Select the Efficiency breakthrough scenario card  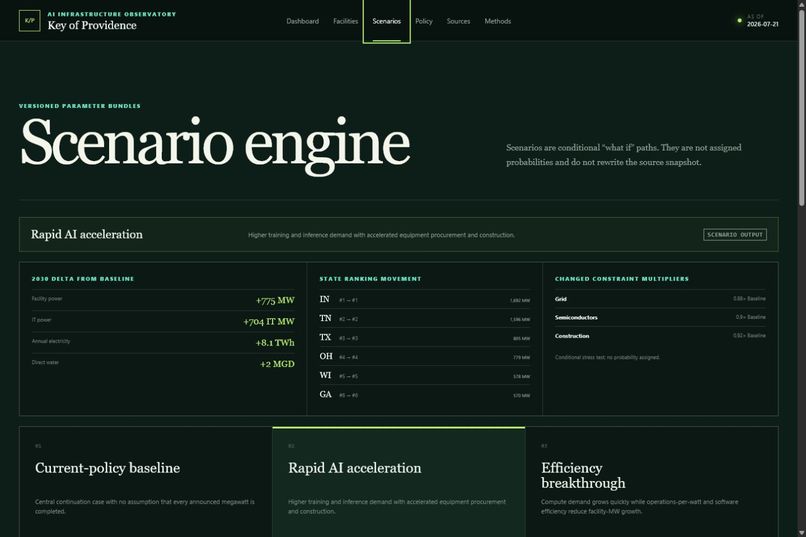pyautogui.click(x=652, y=482)
